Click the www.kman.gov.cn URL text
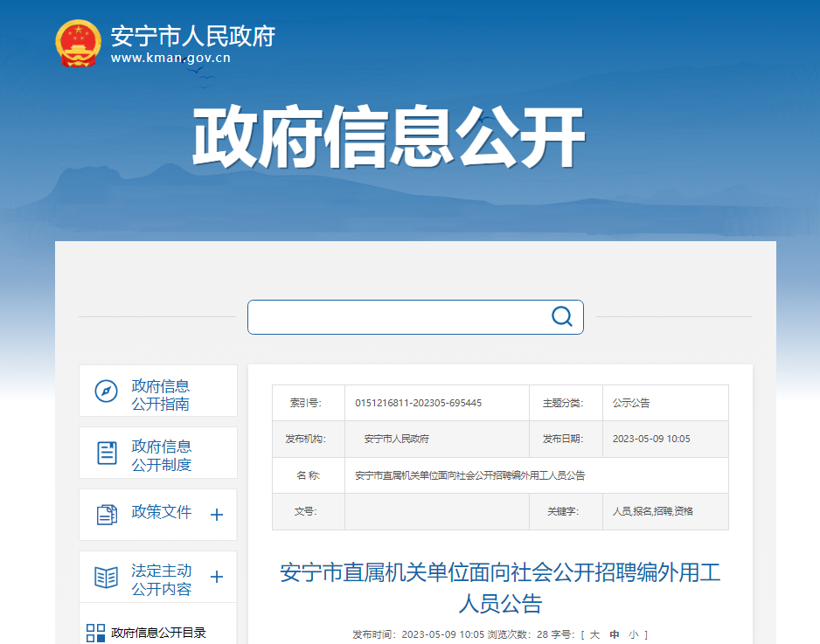The width and height of the screenshot is (820, 644). pos(170,58)
